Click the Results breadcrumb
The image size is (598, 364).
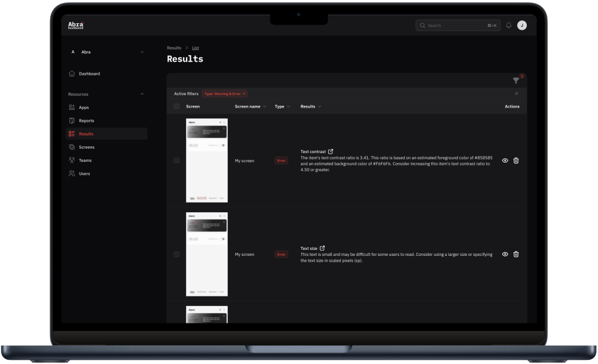(174, 48)
